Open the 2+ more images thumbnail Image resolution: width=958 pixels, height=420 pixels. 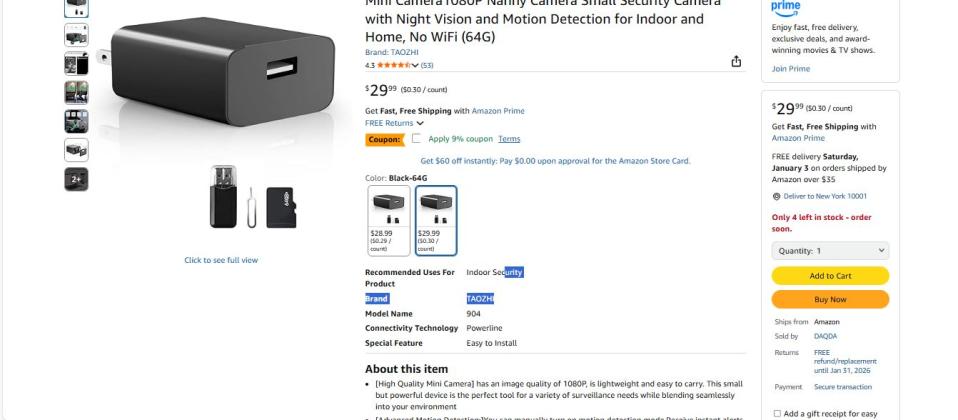(76, 179)
